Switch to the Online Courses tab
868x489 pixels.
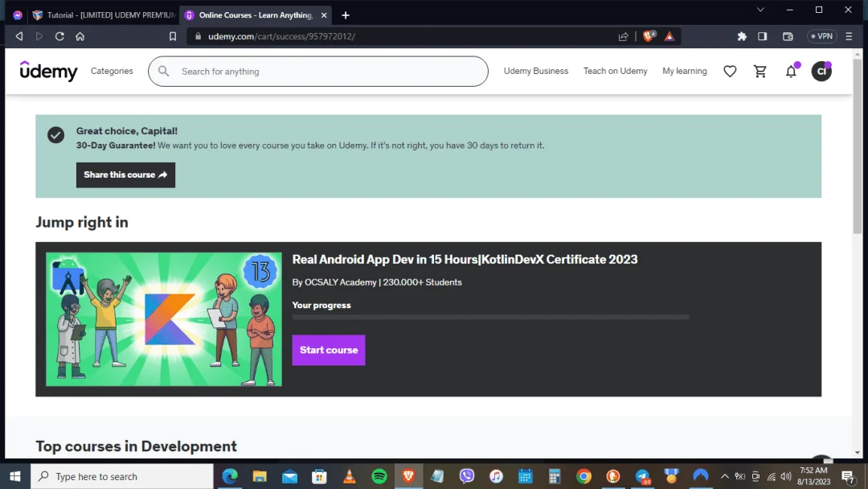pyautogui.click(x=255, y=15)
